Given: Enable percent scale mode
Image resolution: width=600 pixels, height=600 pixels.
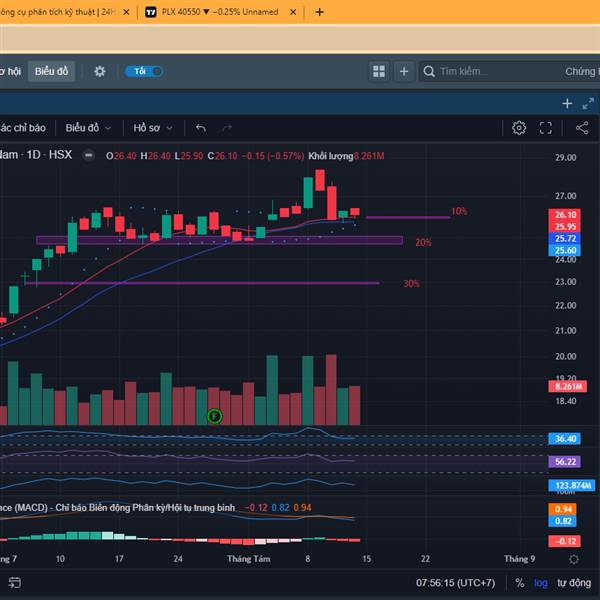Looking at the screenshot, I should 520,582.
